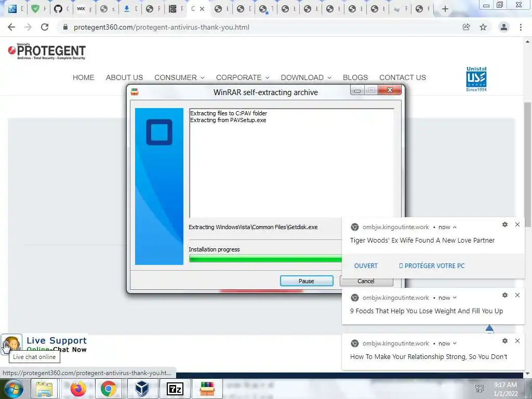
Task: Switch to Chrome in the taskbar
Action: coord(108,389)
